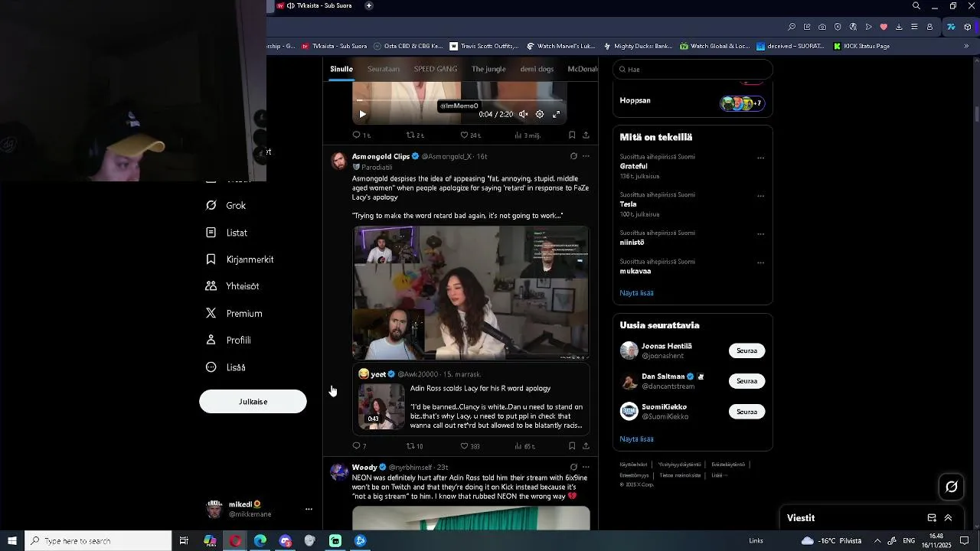Mute the top post's video sound
Screen dimensions: 980x551
click(x=523, y=114)
